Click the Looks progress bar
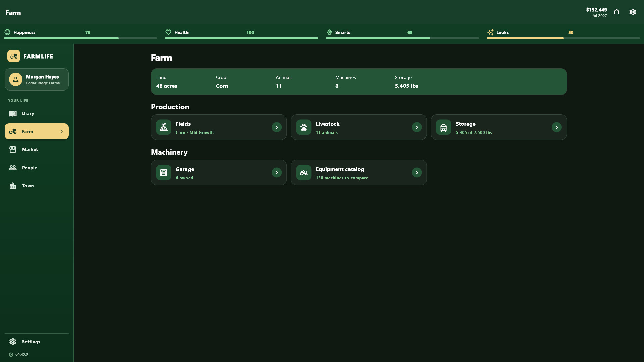This screenshot has width=644, height=362. [x=563, y=38]
